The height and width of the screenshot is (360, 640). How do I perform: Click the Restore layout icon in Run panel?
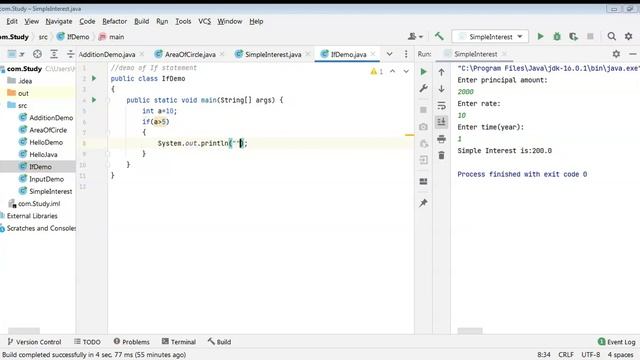423,181
